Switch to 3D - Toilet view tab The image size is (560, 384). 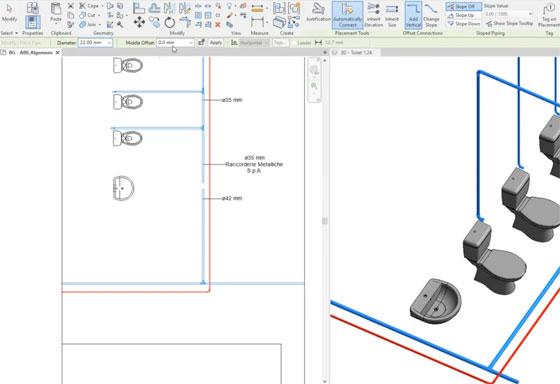coord(356,53)
